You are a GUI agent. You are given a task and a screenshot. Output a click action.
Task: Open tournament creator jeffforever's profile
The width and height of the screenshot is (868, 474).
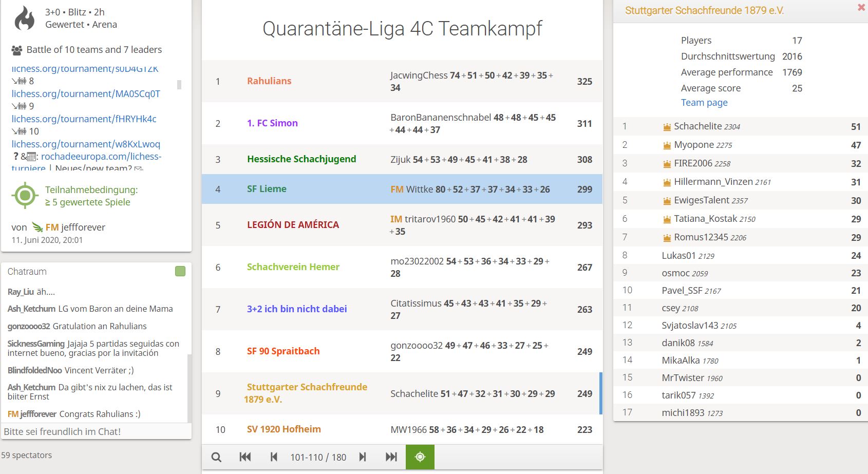pyautogui.click(x=76, y=227)
